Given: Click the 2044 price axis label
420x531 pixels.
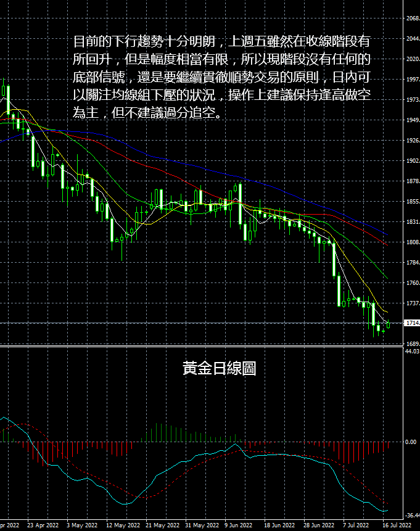Looking at the screenshot, I should click(413, 39).
